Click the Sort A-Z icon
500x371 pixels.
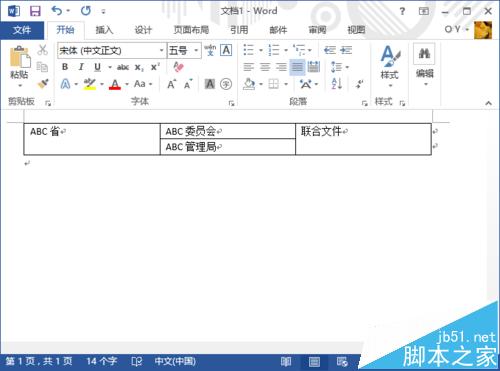click(x=337, y=84)
